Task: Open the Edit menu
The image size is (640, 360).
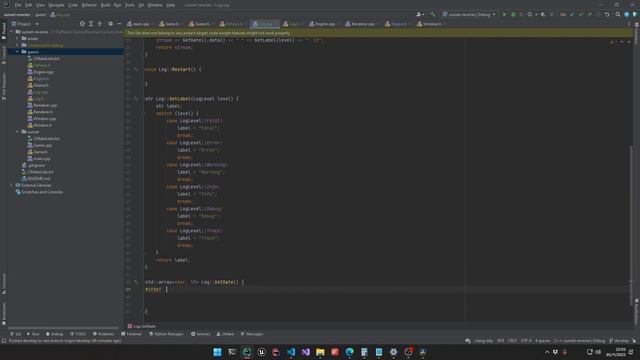Action: (x=29, y=5)
